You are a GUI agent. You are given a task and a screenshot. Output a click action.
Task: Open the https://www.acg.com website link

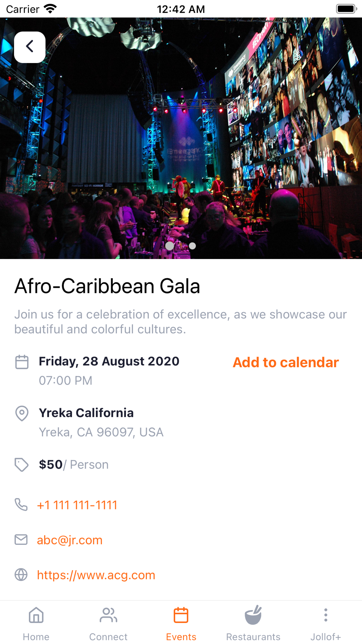(x=96, y=575)
